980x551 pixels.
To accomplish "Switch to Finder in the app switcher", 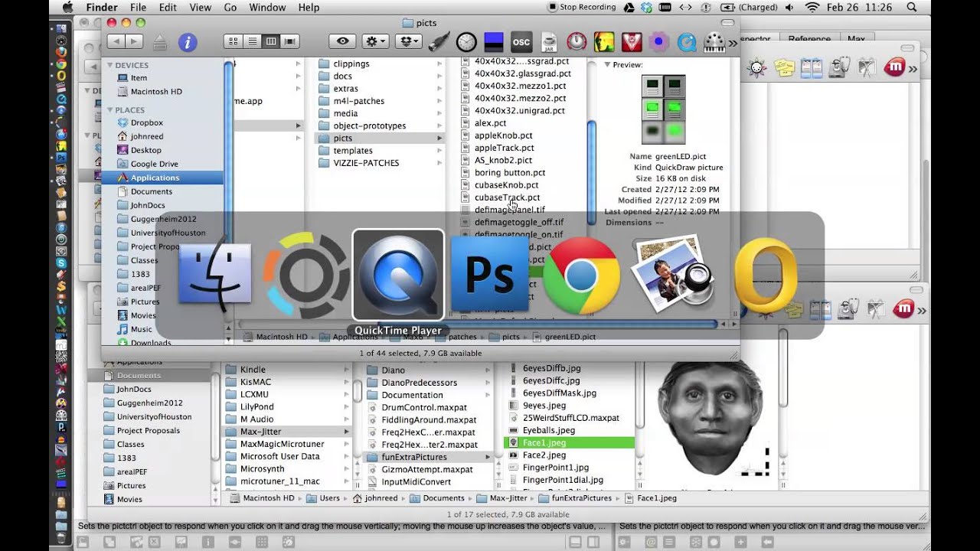I will pos(214,274).
